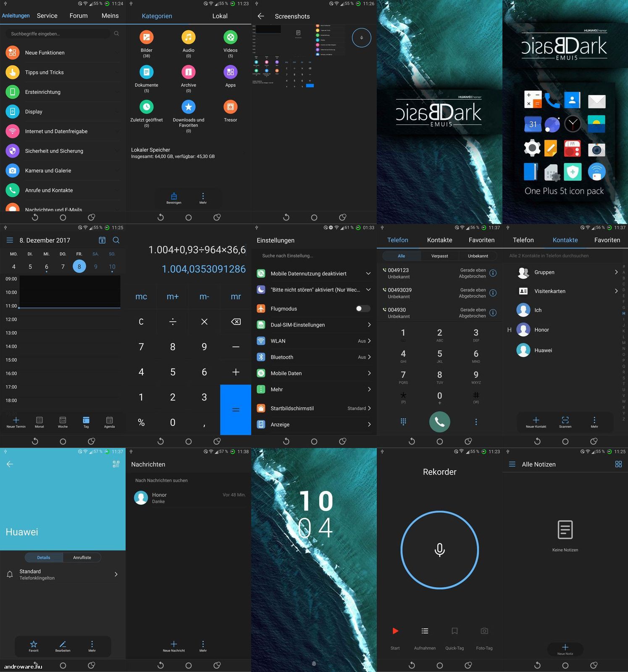The width and height of the screenshot is (628, 672).
Task: Tap Favorit star on Huawei contact
Action: (34, 644)
